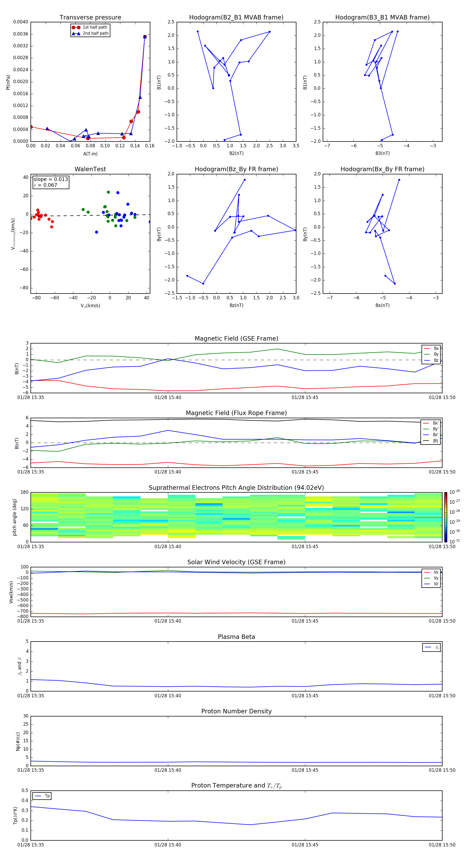Image resolution: width=473 pixels, height=868 pixels.
Task: Click the 'WalenTest' plot title
Action: 90,169
